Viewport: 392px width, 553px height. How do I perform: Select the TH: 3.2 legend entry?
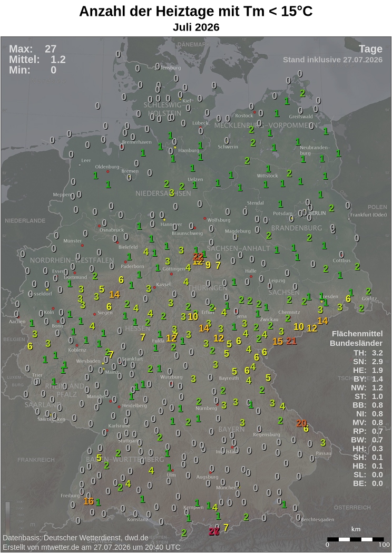pyautogui.click(x=368, y=353)
